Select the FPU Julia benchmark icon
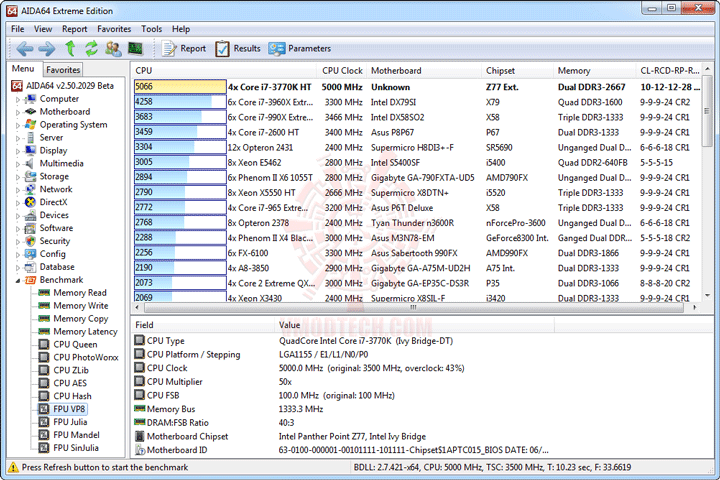The height and width of the screenshot is (480, 720). (x=44, y=422)
